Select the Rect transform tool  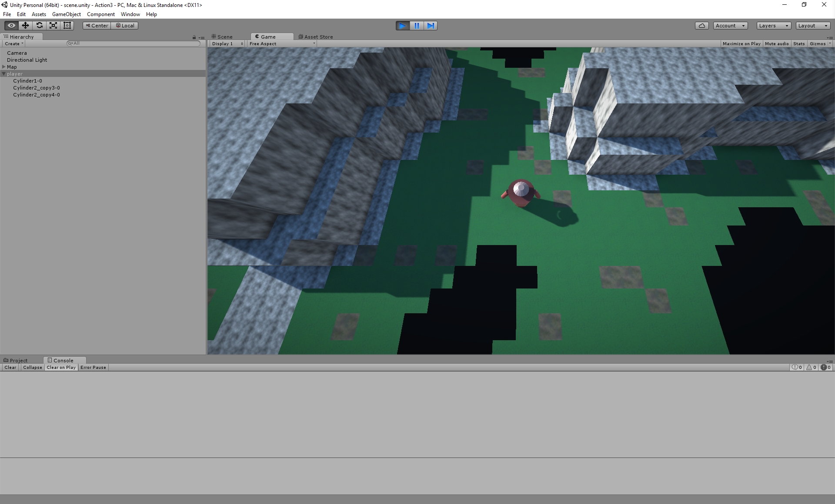[67, 26]
